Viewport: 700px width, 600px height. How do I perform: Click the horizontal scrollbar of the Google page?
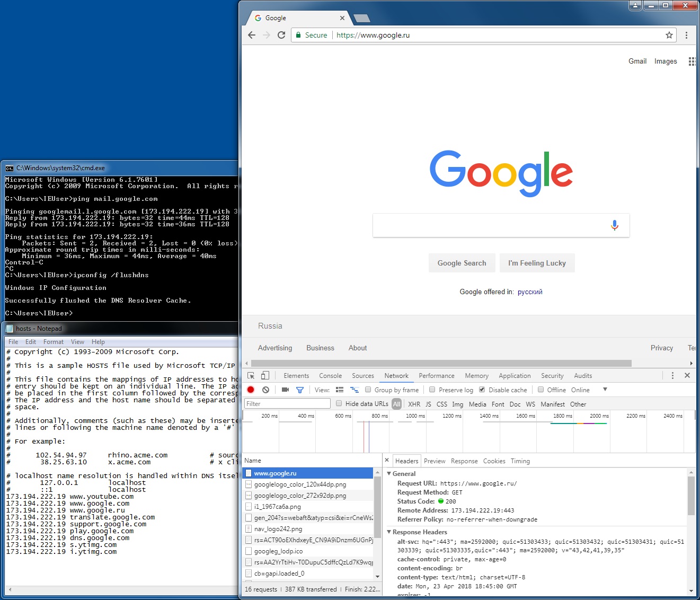click(441, 363)
